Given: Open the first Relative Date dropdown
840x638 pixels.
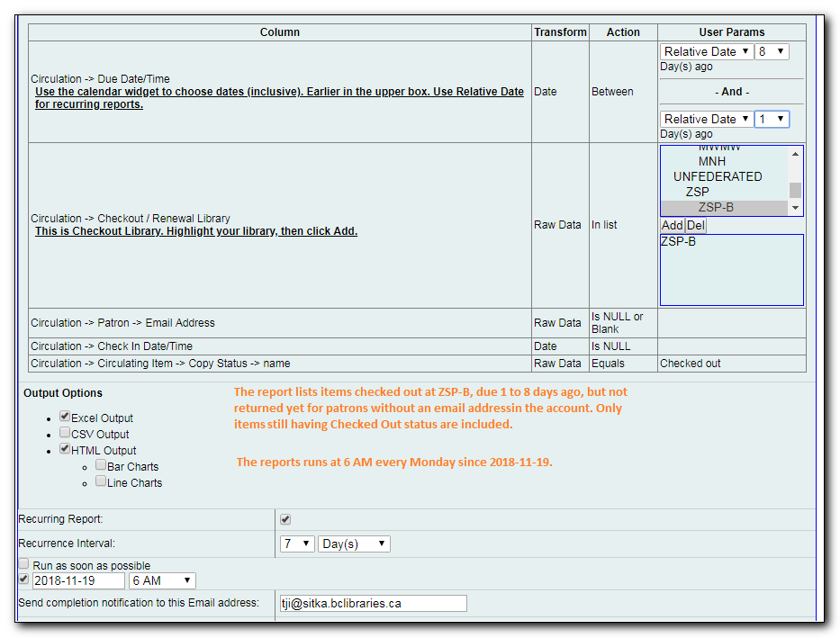Looking at the screenshot, I should (707, 51).
